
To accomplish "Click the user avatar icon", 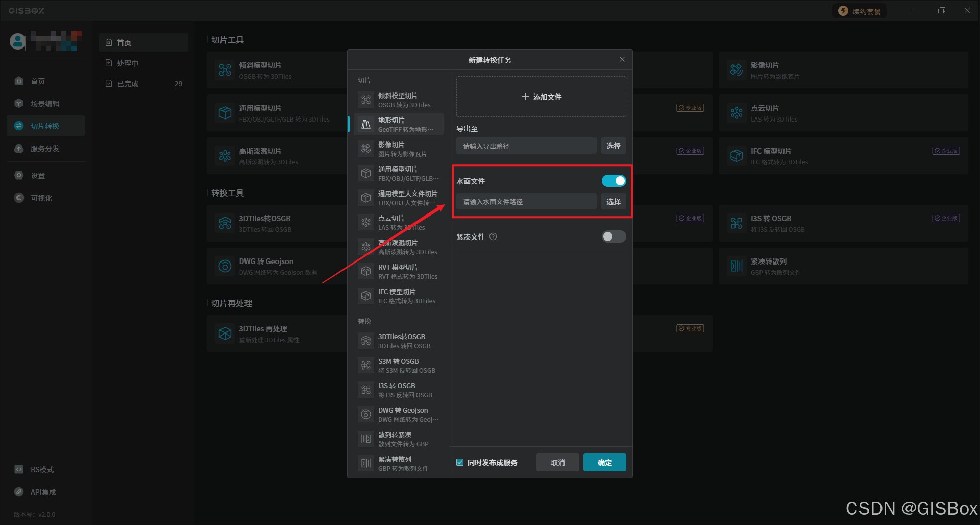I will [x=18, y=41].
